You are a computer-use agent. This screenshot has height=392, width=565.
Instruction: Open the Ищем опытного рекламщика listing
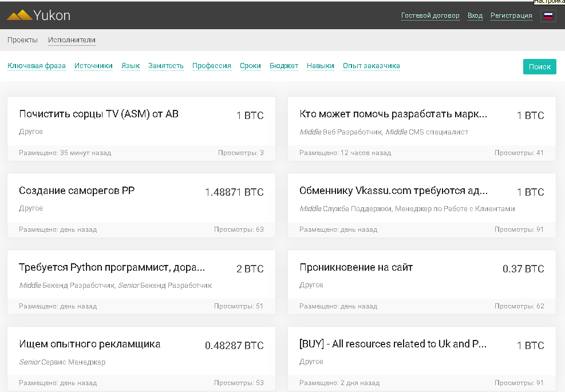pyautogui.click(x=90, y=345)
